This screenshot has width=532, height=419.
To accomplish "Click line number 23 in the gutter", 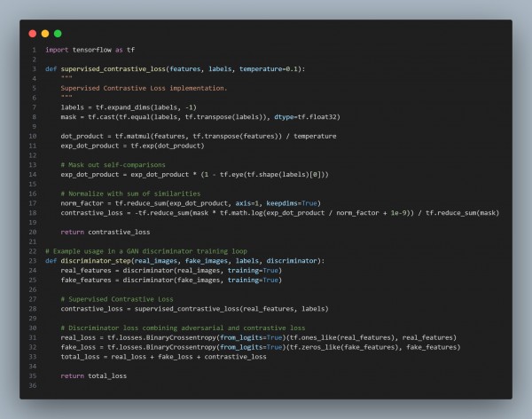I will pos(33,261).
